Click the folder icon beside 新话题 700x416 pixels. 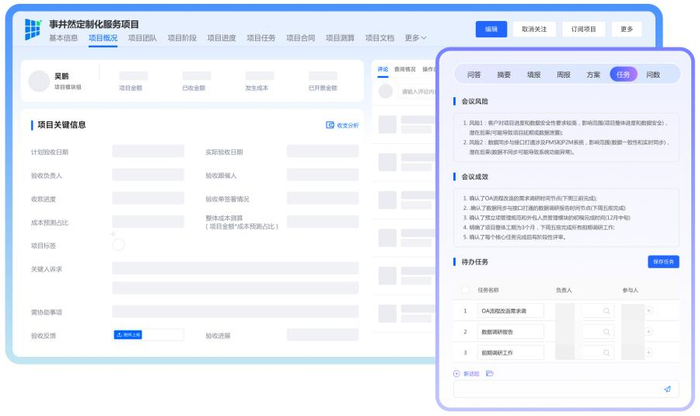490,373
